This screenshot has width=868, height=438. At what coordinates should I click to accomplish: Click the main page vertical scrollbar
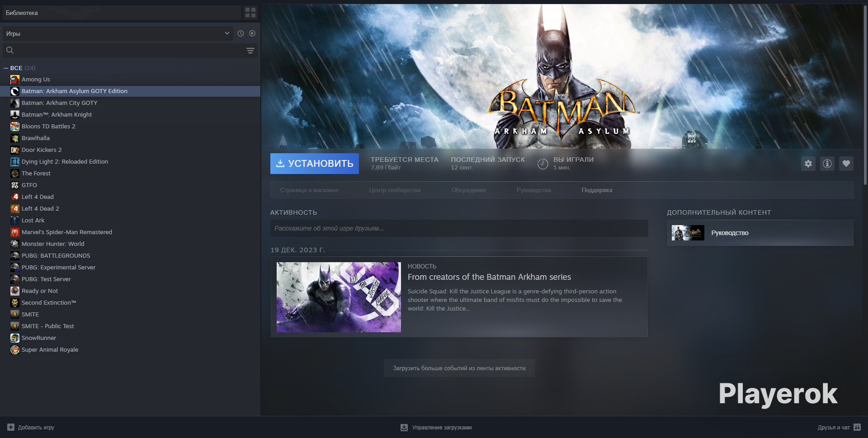(865, 95)
